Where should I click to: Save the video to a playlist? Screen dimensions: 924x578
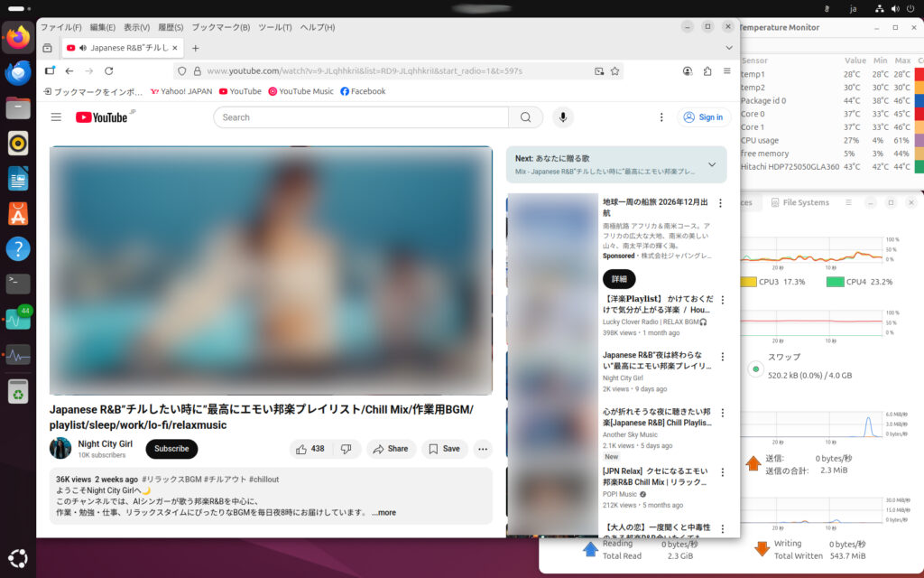[444, 449]
